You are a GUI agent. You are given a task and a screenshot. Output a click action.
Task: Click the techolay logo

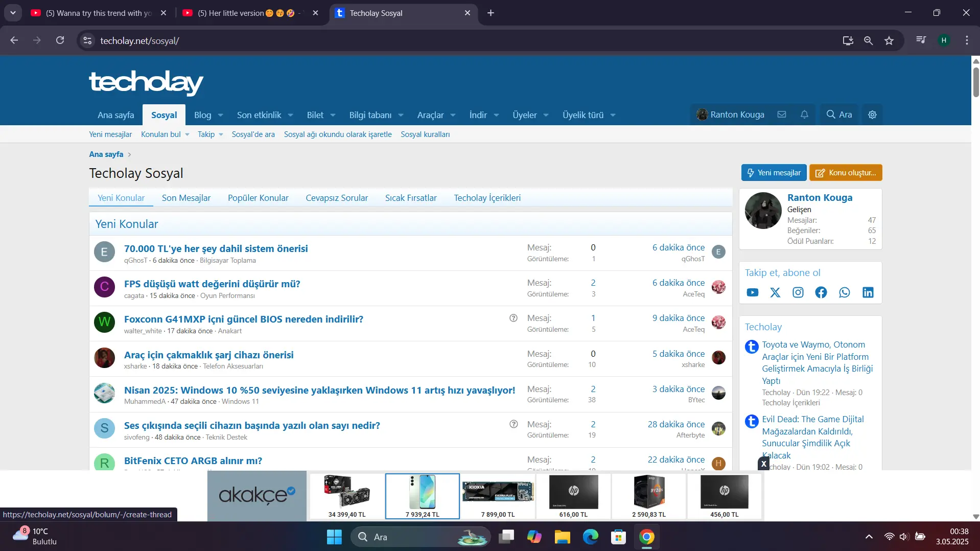point(146,82)
